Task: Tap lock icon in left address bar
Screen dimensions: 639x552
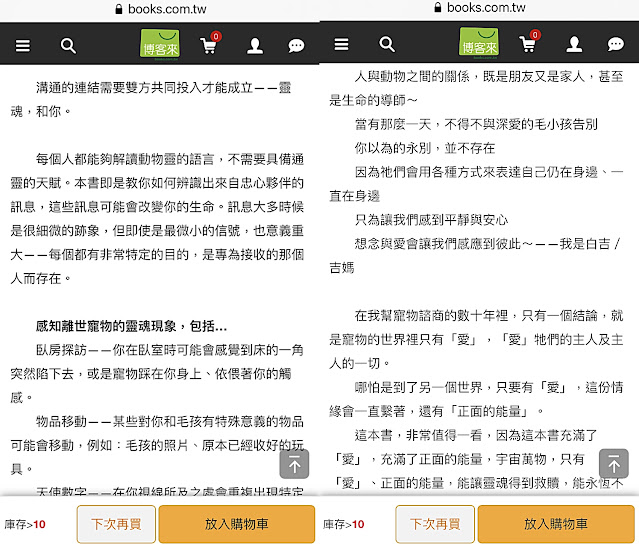Action: point(119,9)
